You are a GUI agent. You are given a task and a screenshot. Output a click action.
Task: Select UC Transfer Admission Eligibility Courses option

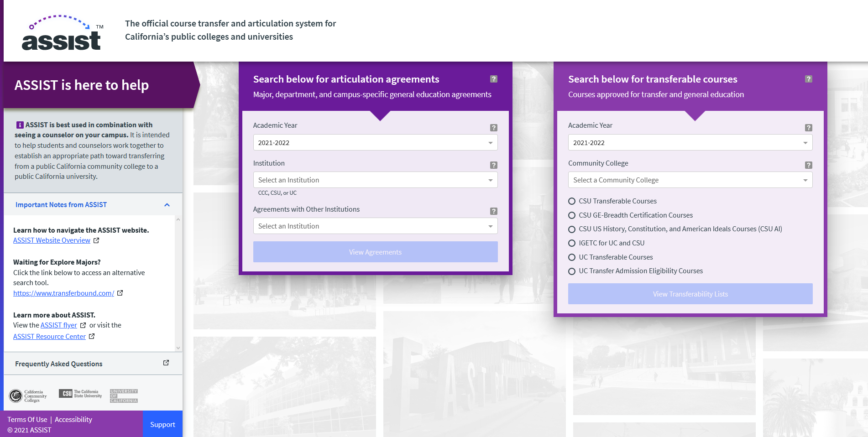[571, 271]
